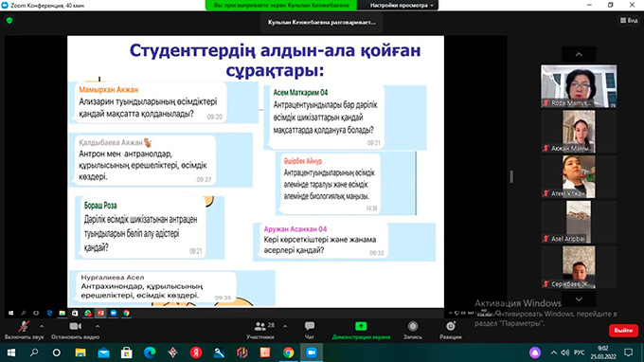Open the Участники participants panel
Viewport: 644px width, 362px height.
(x=260, y=331)
